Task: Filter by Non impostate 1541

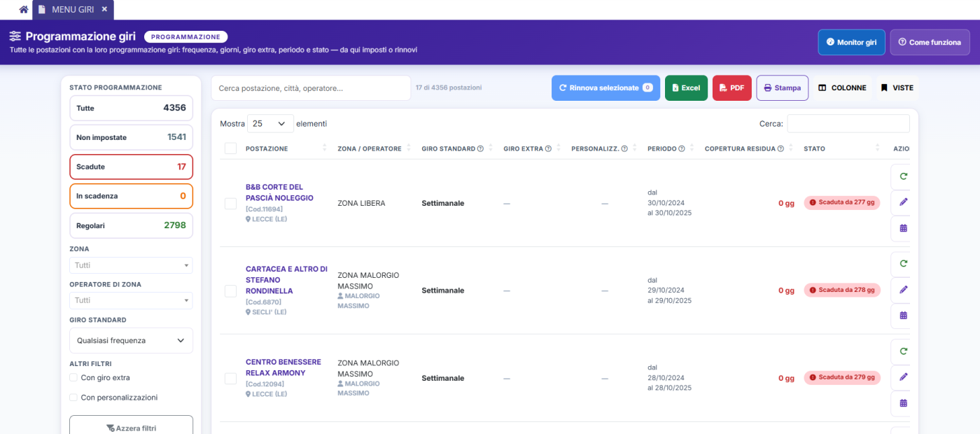Action: pyautogui.click(x=131, y=137)
